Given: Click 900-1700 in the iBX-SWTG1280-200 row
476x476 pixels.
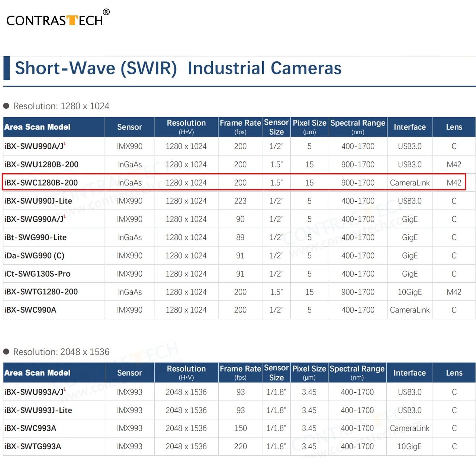Looking at the screenshot, I should tap(358, 292).
